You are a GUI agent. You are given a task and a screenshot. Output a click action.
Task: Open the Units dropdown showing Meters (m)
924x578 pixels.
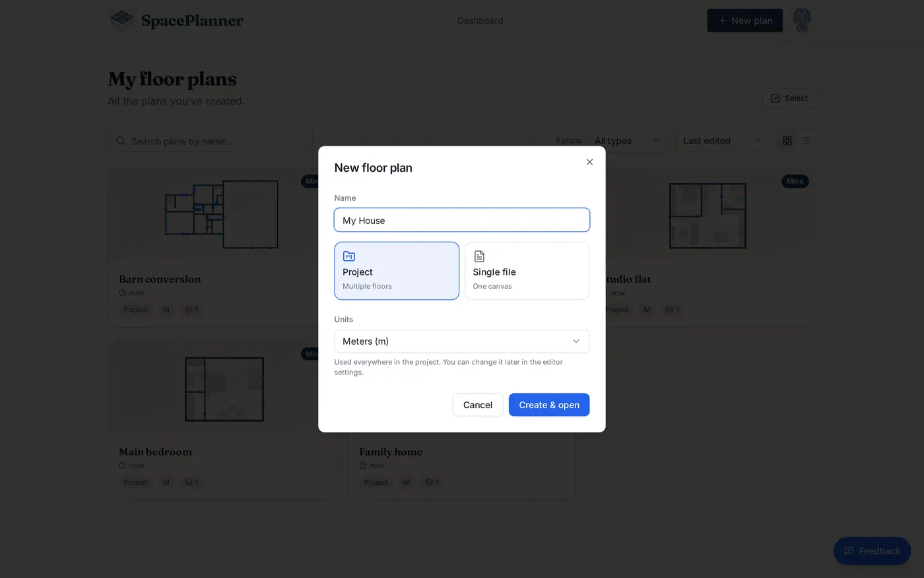pyautogui.click(x=461, y=342)
